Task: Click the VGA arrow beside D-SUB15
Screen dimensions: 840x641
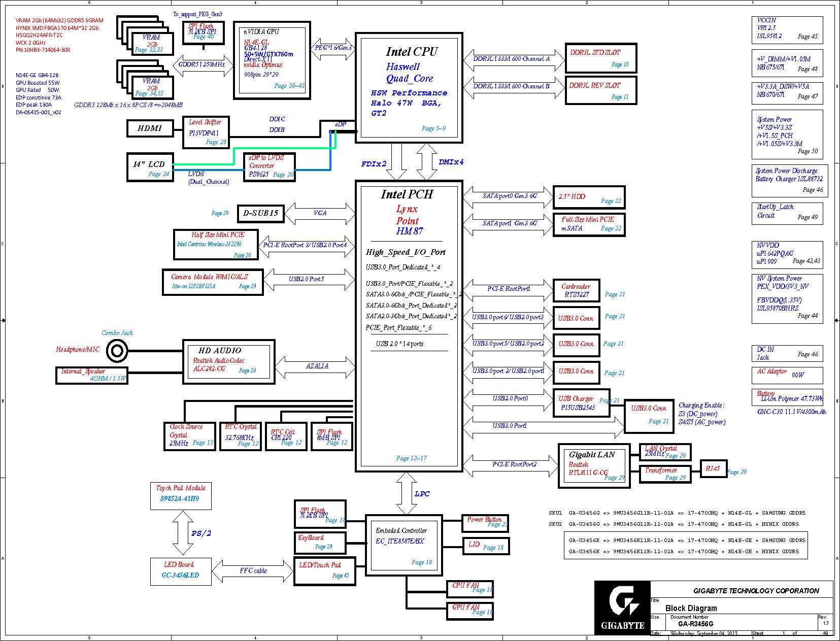Action: (x=320, y=213)
